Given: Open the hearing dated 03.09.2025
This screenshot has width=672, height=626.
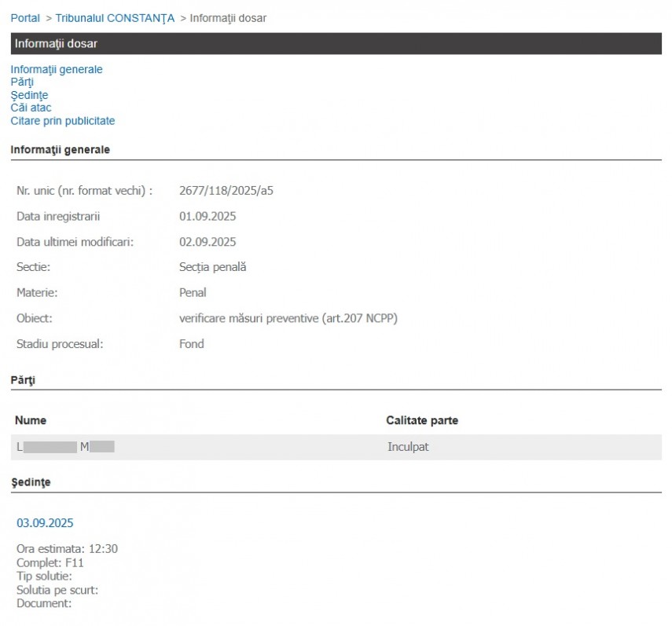Looking at the screenshot, I should coord(45,523).
